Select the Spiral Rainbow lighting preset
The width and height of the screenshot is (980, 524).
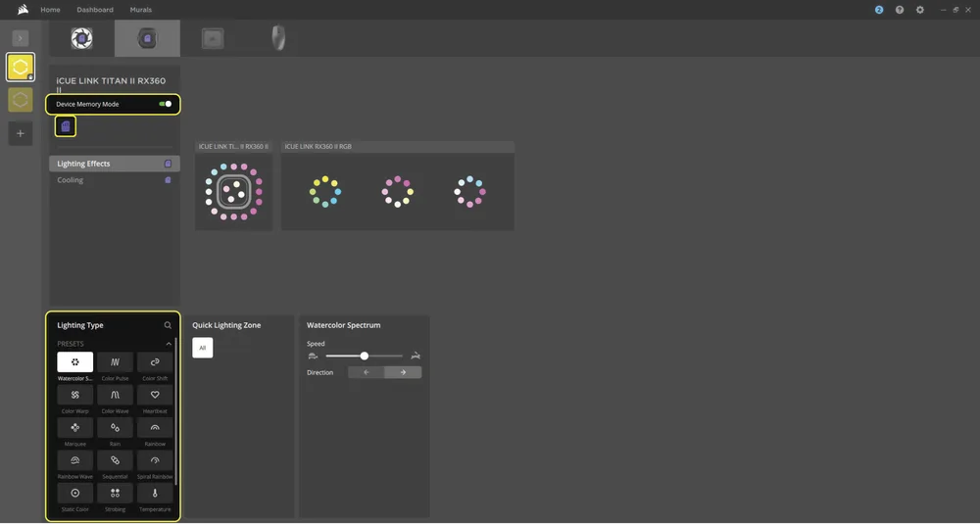[x=155, y=460]
